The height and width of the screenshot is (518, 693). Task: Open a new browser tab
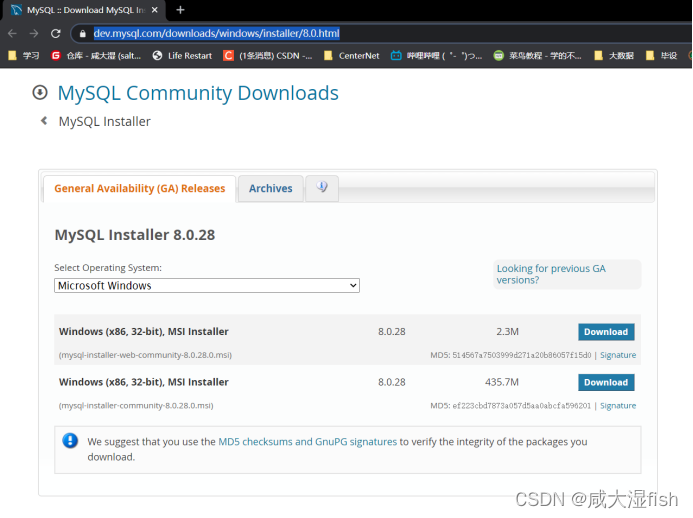click(180, 10)
